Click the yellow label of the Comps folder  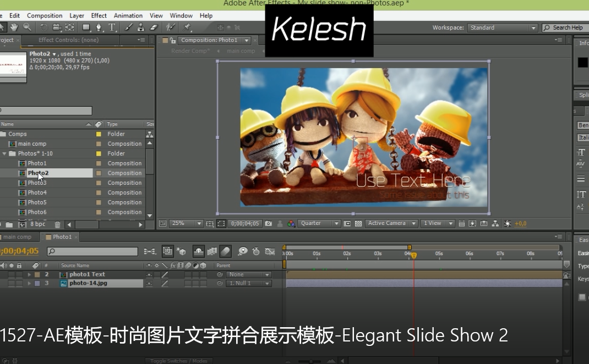click(x=99, y=134)
